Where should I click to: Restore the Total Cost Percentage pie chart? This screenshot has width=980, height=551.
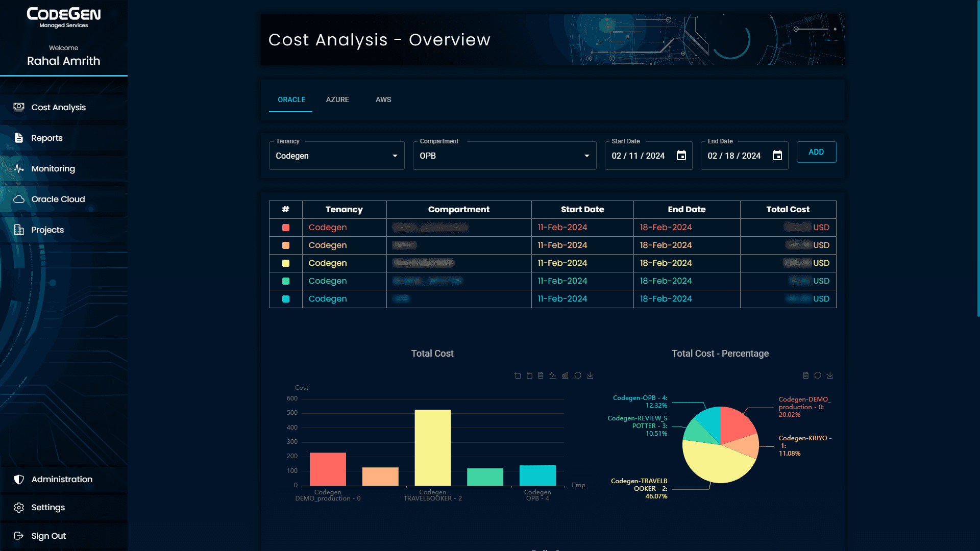click(818, 375)
